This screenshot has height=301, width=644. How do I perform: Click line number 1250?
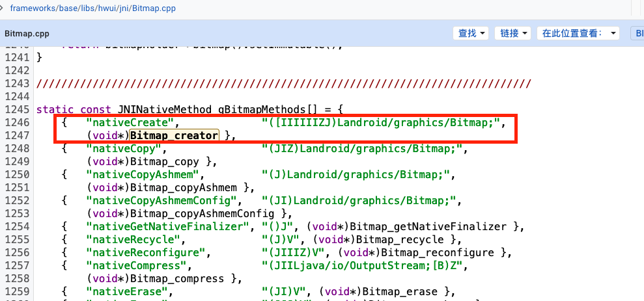click(x=17, y=175)
